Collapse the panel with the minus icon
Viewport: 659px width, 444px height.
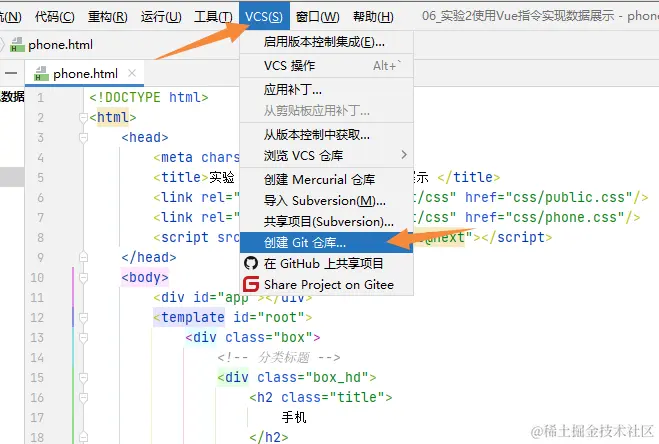[11, 74]
